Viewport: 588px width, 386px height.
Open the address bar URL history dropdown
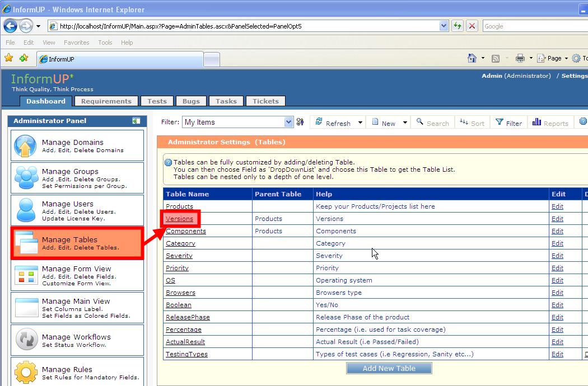444,26
